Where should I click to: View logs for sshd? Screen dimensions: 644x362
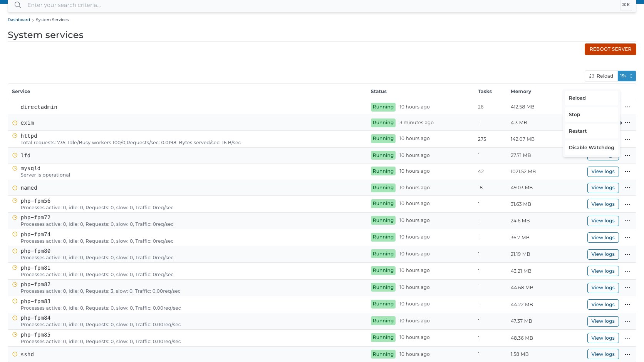click(x=603, y=354)
